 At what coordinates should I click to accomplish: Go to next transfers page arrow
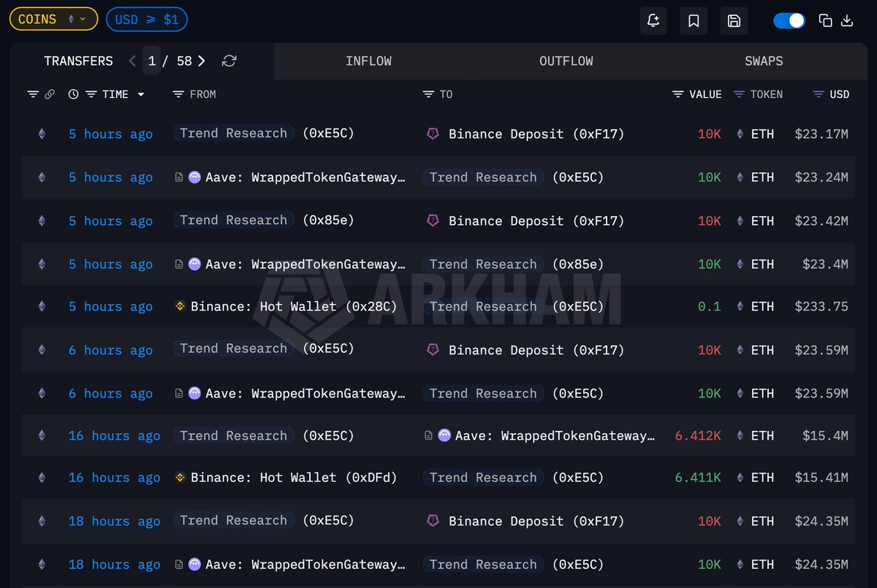[202, 61]
